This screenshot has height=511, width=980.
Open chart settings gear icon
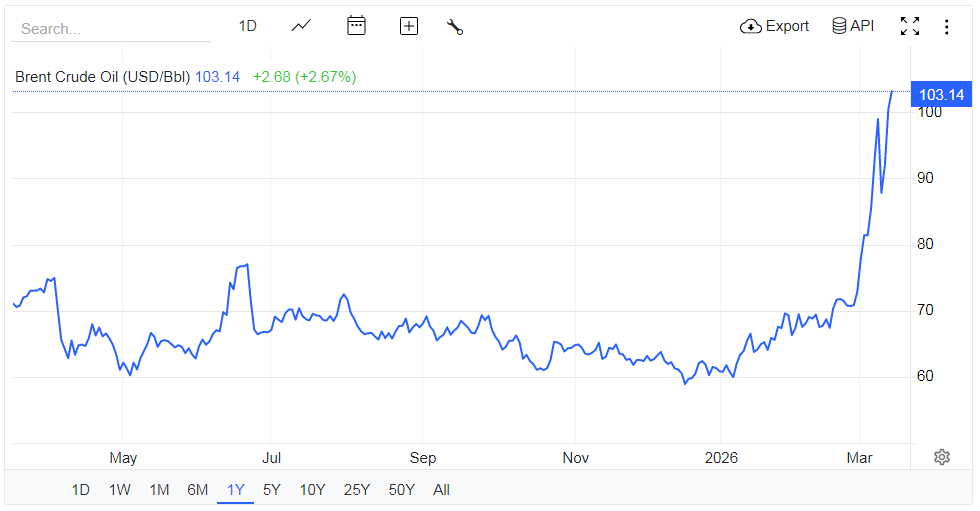[941, 457]
